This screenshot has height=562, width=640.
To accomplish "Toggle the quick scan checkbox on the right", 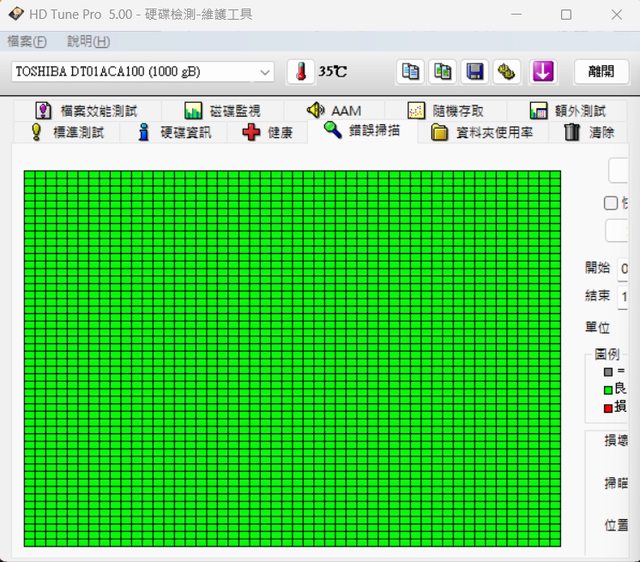I will coord(611,203).
